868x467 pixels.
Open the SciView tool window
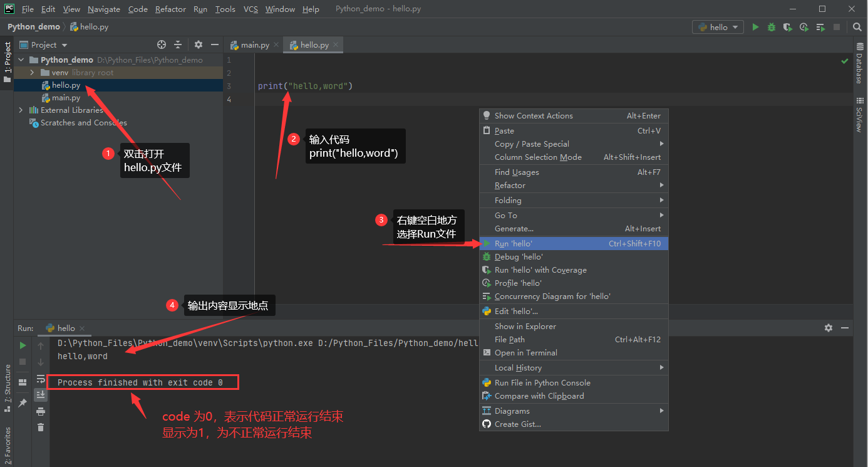click(859, 115)
